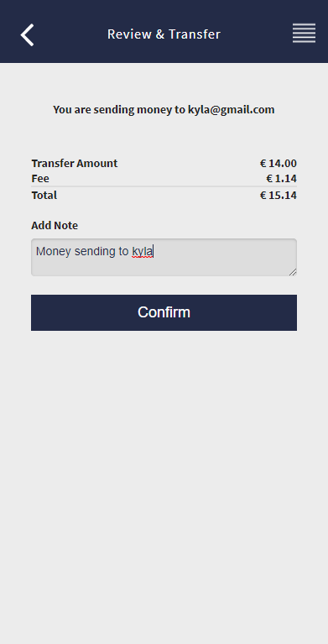
Task: Click the Add Note label
Action: (x=55, y=226)
